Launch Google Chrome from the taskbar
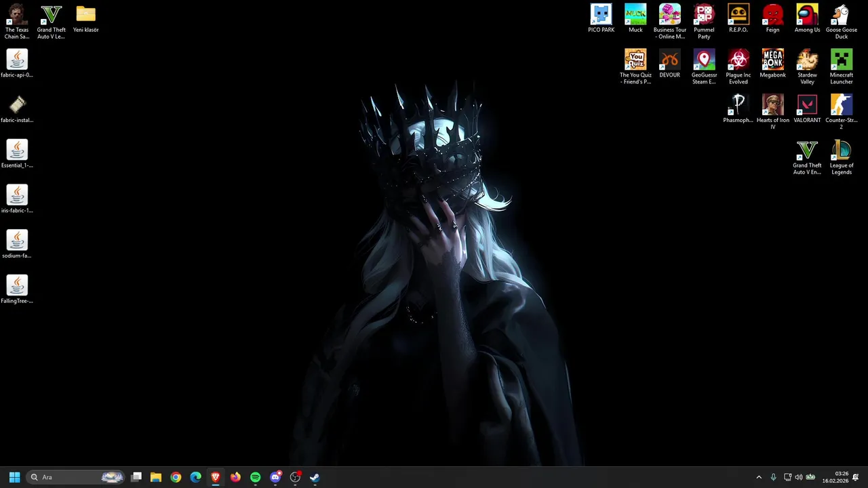 [x=176, y=477]
